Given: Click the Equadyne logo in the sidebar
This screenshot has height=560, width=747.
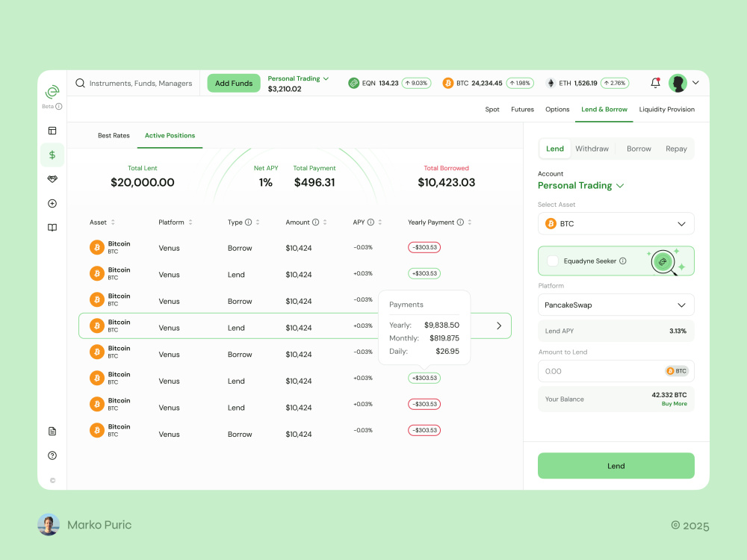Looking at the screenshot, I should pyautogui.click(x=52, y=92).
